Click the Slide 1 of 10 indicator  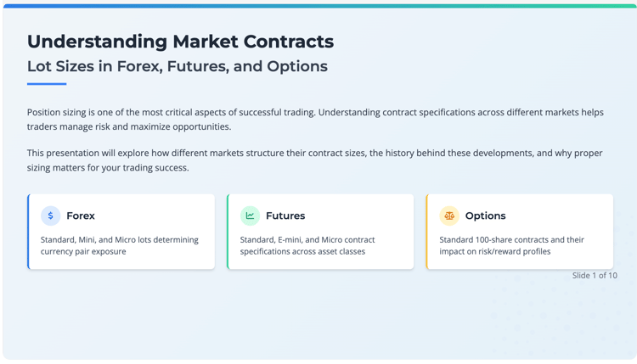[x=595, y=275]
